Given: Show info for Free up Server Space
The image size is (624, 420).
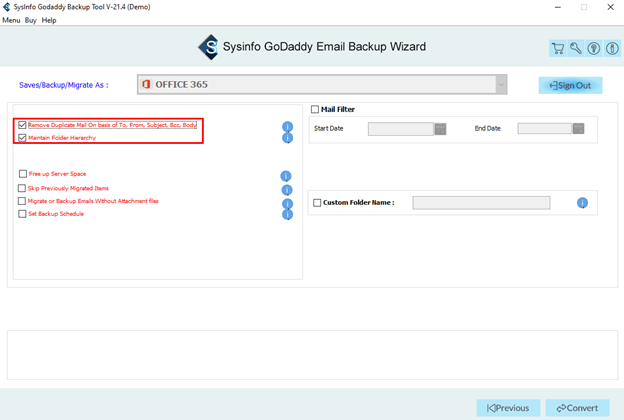Looking at the screenshot, I should (x=286, y=176).
